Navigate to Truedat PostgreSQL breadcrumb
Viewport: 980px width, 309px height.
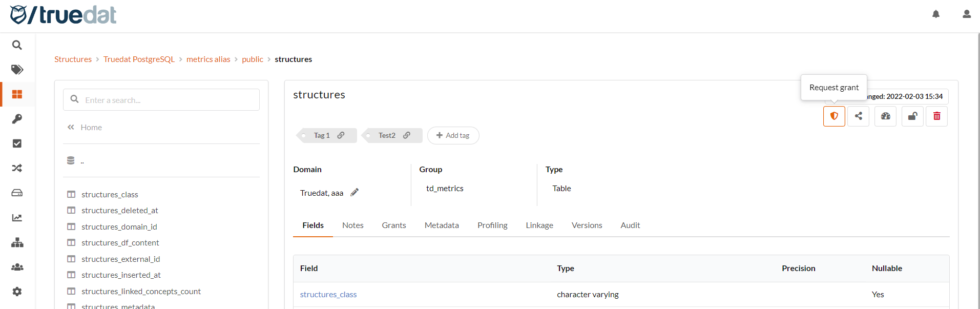click(139, 59)
